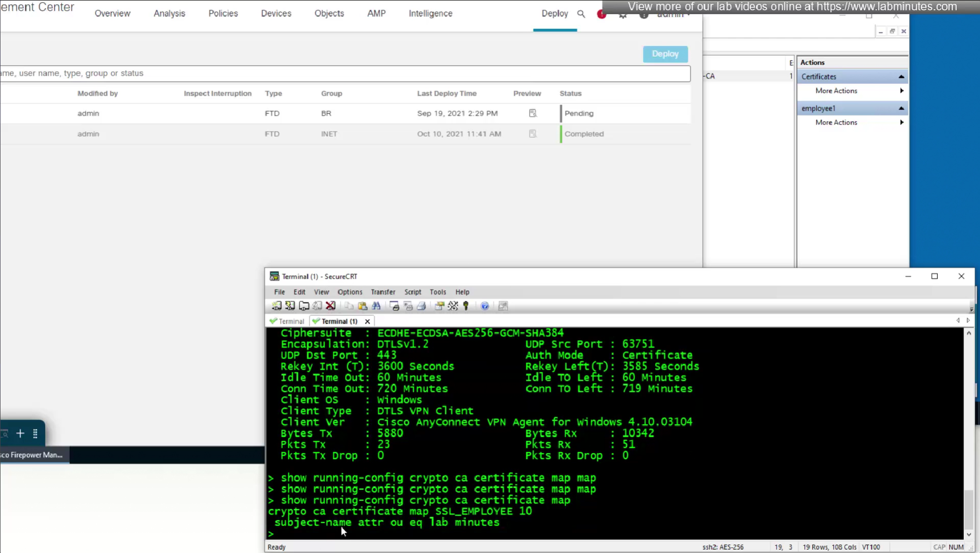Click the FMC search magnifier icon
The height and width of the screenshot is (553, 980).
point(581,14)
